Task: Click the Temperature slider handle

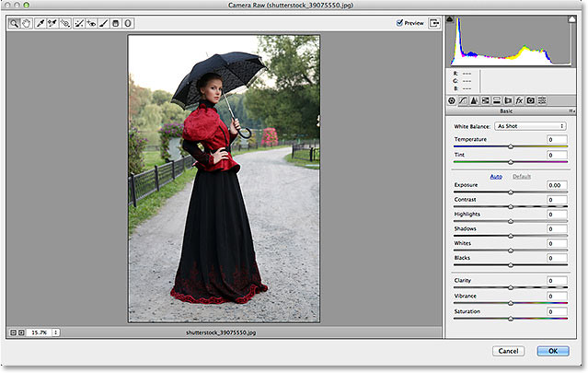Action: (x=511, y=146)
